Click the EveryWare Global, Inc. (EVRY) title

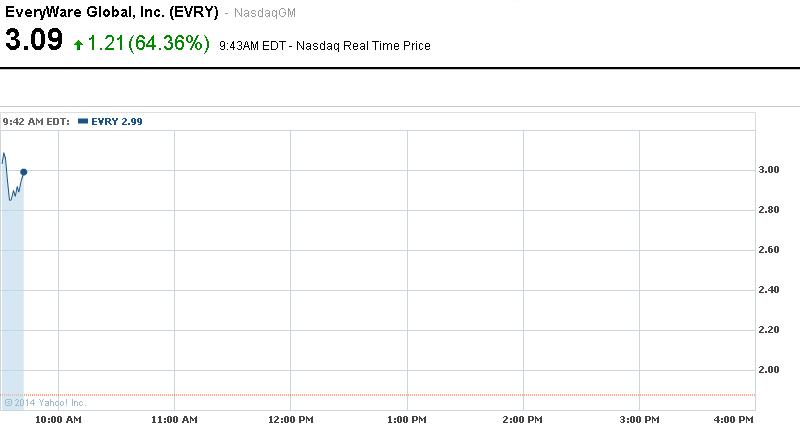(x=112, y=12)
